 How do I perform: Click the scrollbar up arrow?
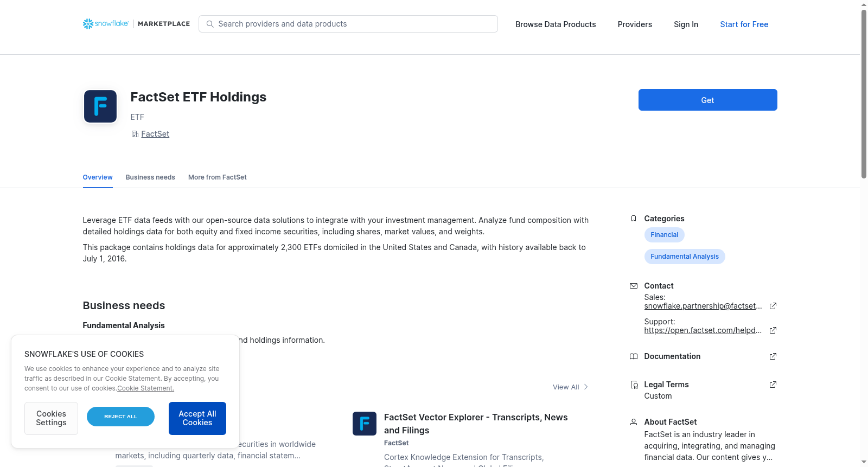[x=864, y=4]
